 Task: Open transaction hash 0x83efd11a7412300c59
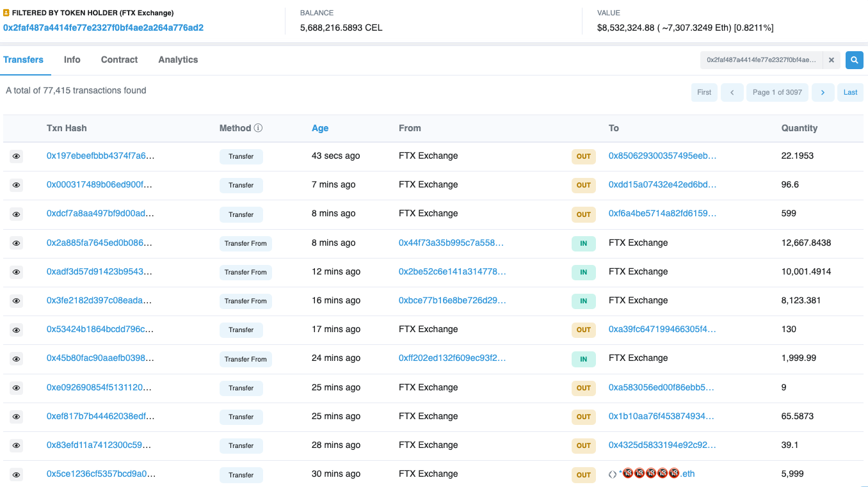[99, 445]
